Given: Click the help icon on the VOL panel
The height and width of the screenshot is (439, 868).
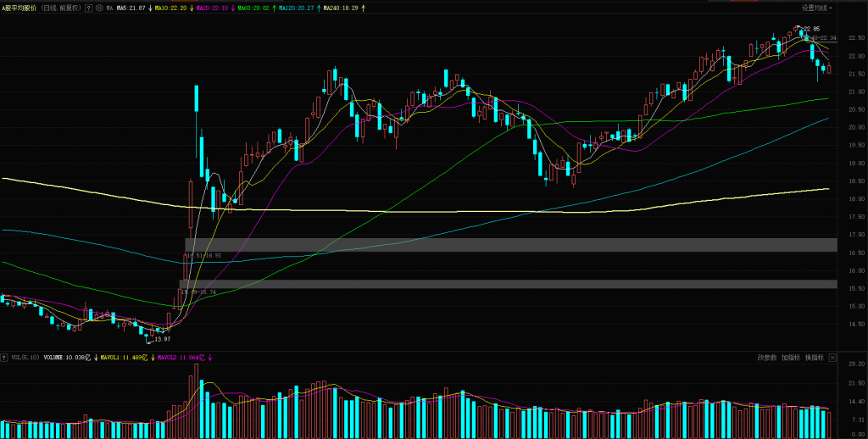Looking at the screenshot, I should coord(4,358).
